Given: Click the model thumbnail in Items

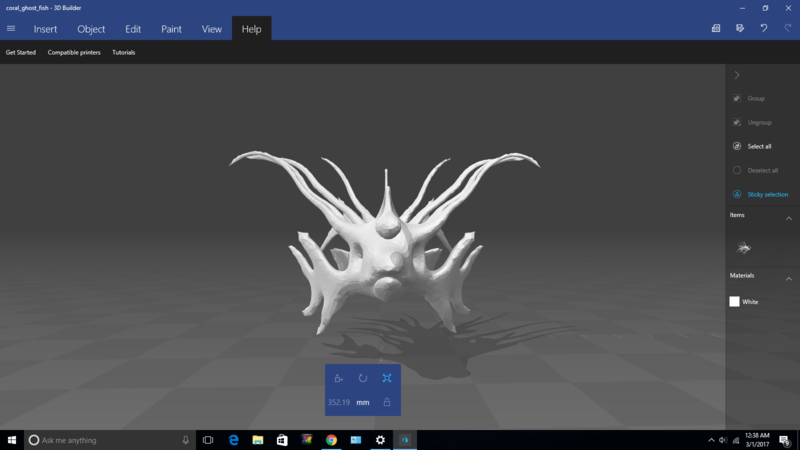Looking at the screenshot, I should (744, 248).
